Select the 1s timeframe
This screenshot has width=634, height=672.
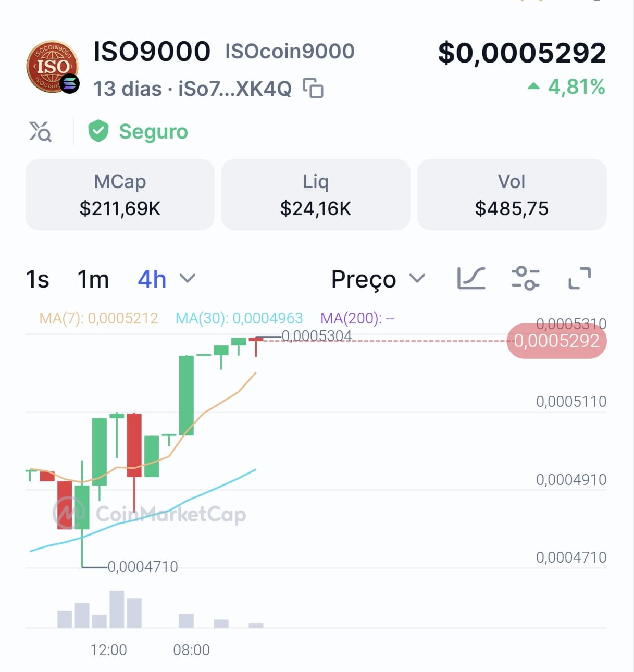pyautogui.click(x=38, y=279)
